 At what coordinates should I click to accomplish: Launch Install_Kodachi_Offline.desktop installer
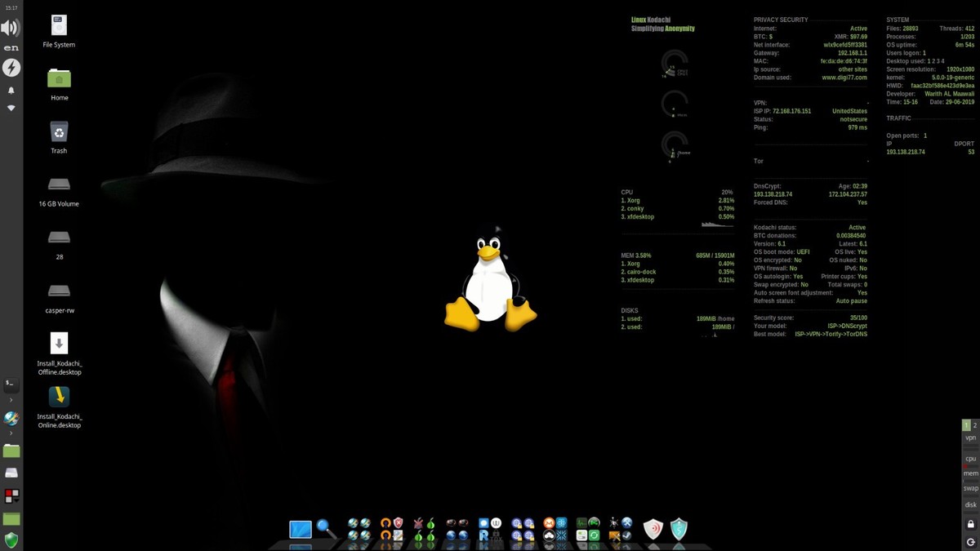(x=59, y=343)
